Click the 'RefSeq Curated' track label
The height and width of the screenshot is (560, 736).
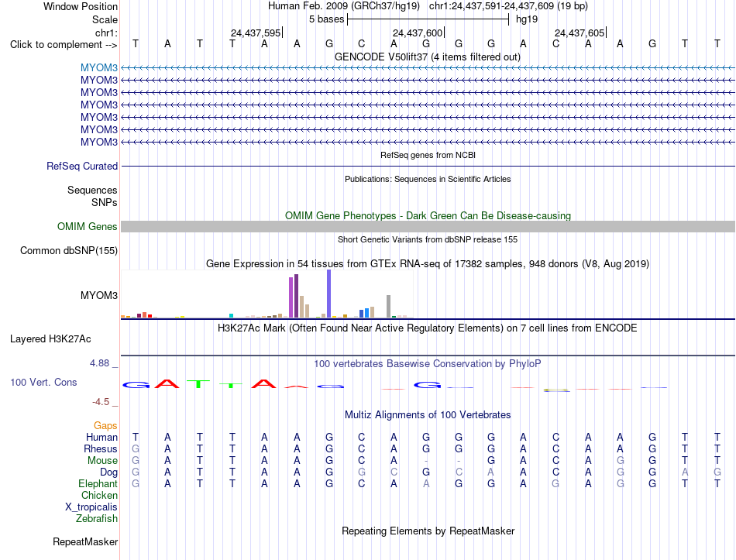coord(82,167)
